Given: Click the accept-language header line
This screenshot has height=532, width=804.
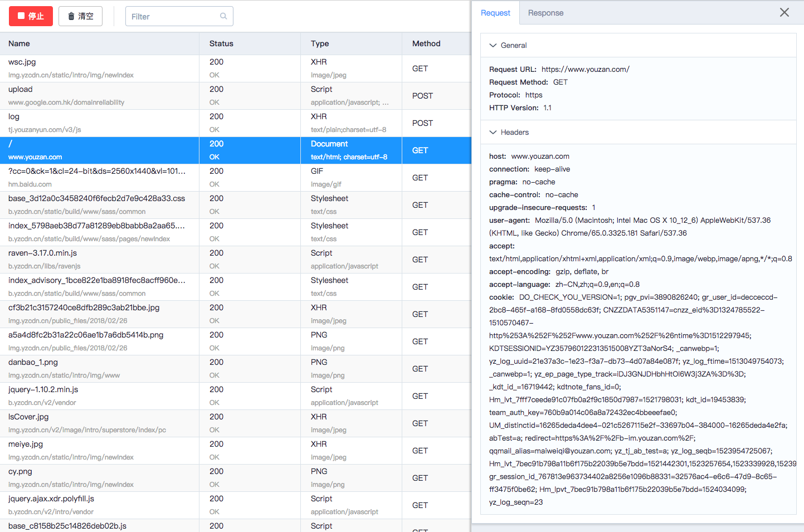Looking at the screenshot, I should pyautogui.click(x=564, y=284).
